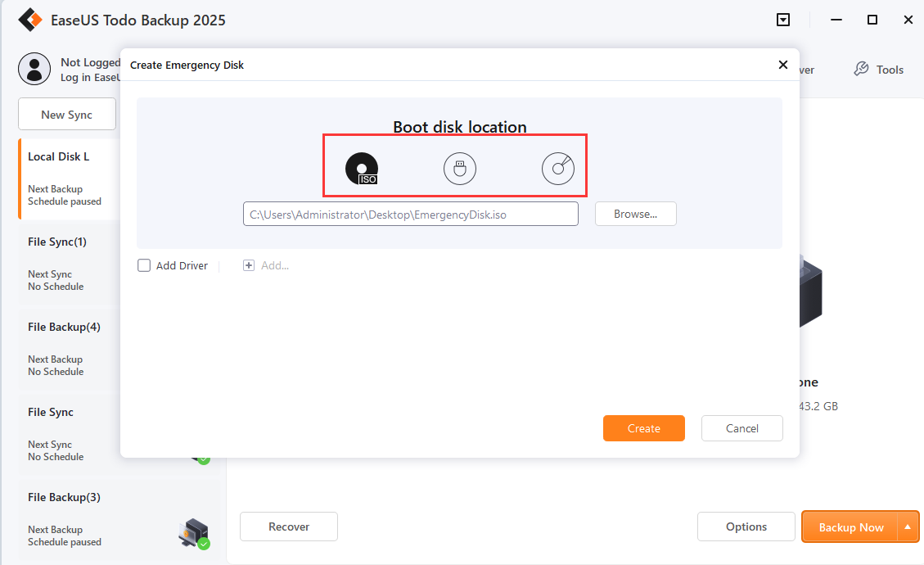Click the orange Create button

(x=644, y=428)
